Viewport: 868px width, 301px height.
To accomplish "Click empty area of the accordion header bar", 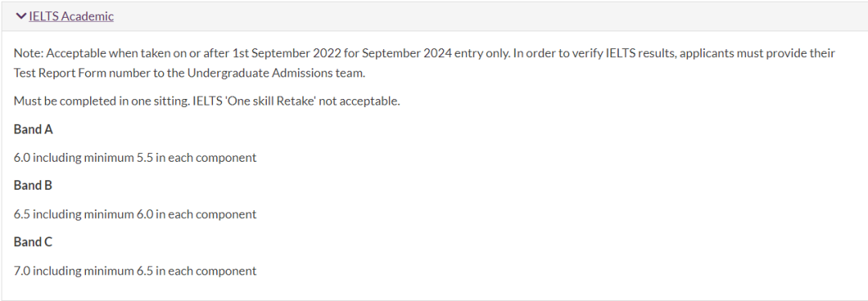I will tap(487, 17).
